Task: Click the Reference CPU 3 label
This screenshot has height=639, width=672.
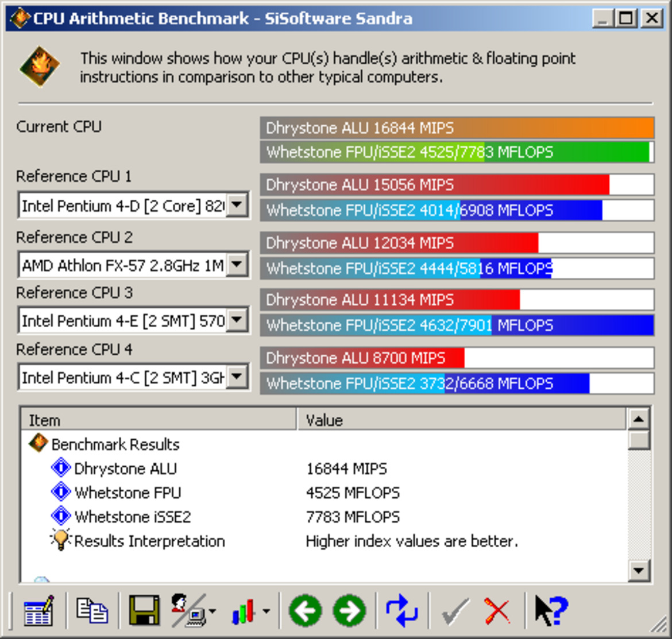Action: click(x=75, y=293)
